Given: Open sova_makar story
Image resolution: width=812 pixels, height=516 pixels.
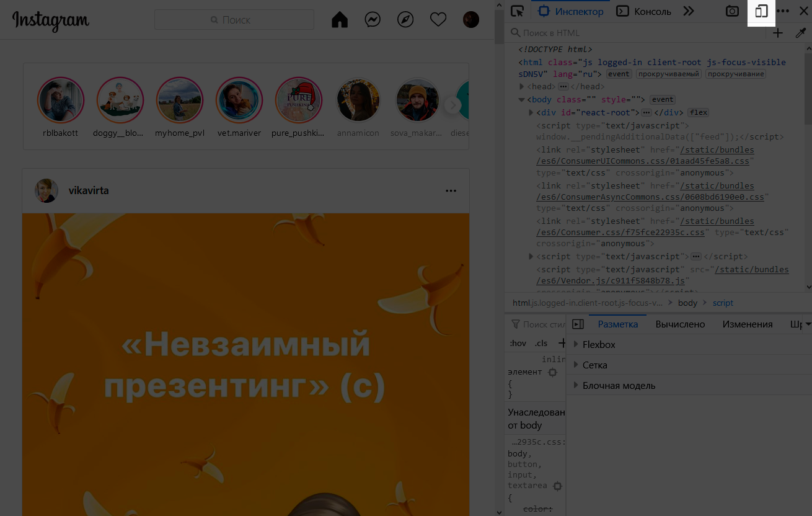Looking at the screenshot, I should point(418,100).
